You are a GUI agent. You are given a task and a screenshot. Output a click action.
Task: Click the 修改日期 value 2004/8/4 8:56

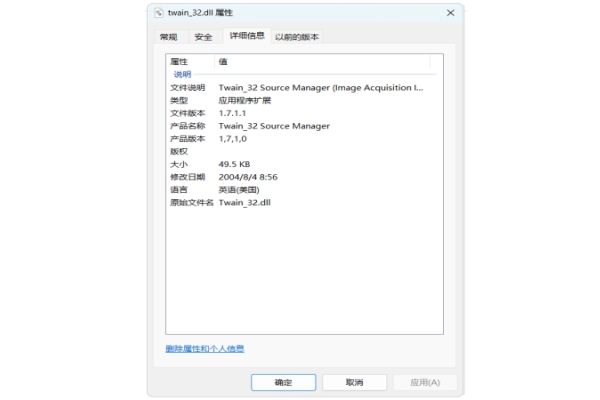(248, 177)
